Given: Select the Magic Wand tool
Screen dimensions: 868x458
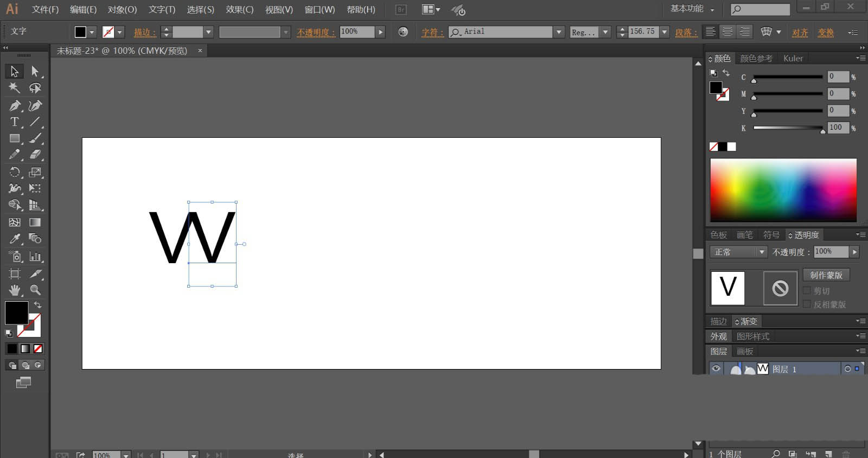Looking at the screenshot, I should (15, 88).
